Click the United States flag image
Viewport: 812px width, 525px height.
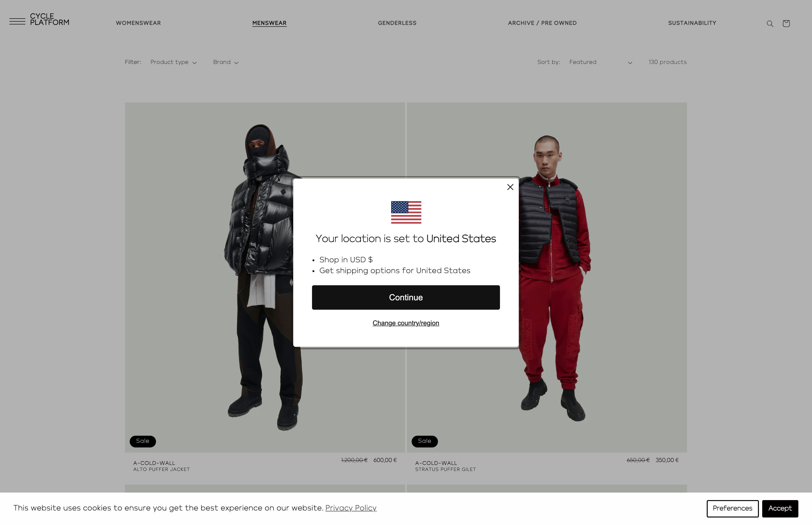[x=406, y=212]
